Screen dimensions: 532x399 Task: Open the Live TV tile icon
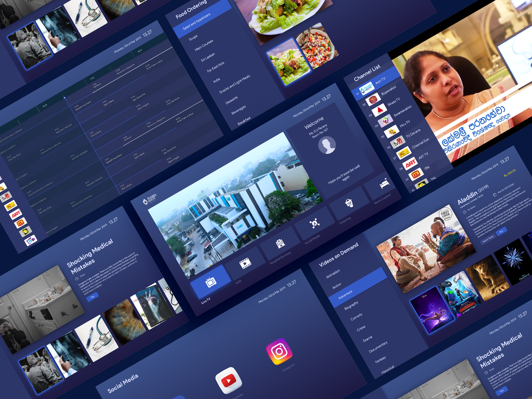(x=211, y=282)
